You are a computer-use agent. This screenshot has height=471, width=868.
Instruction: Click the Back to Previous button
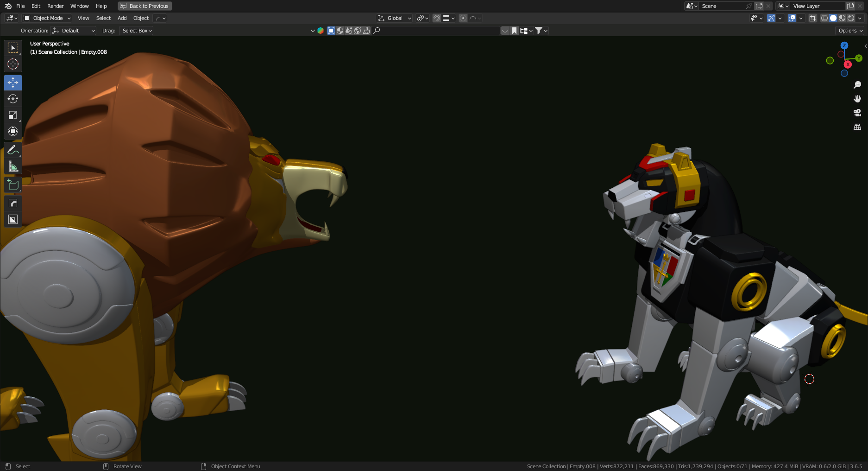(x=145, y=6)
